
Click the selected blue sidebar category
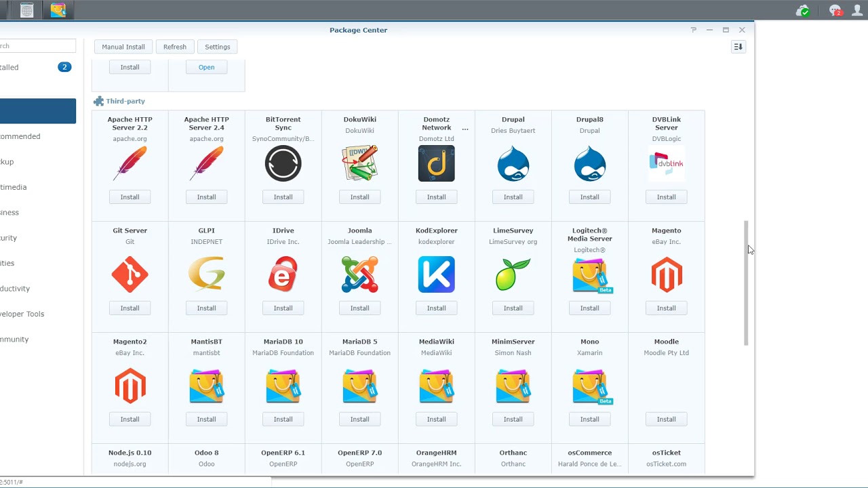(x=38, y=111)
